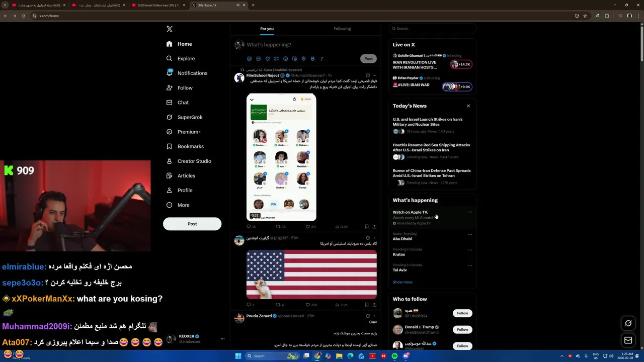The image size is (644, 362).
Task: Bookmark this page star in address bar
Action: (585, 16)
